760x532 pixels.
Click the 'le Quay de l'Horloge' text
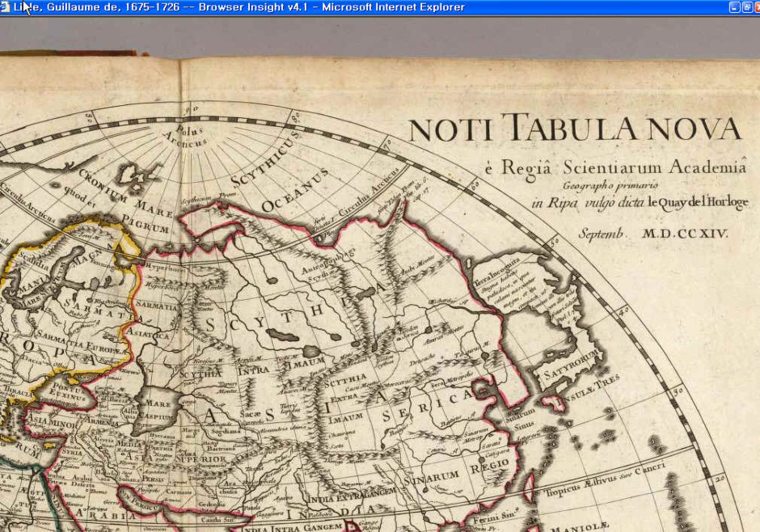[x=698, y=201]
